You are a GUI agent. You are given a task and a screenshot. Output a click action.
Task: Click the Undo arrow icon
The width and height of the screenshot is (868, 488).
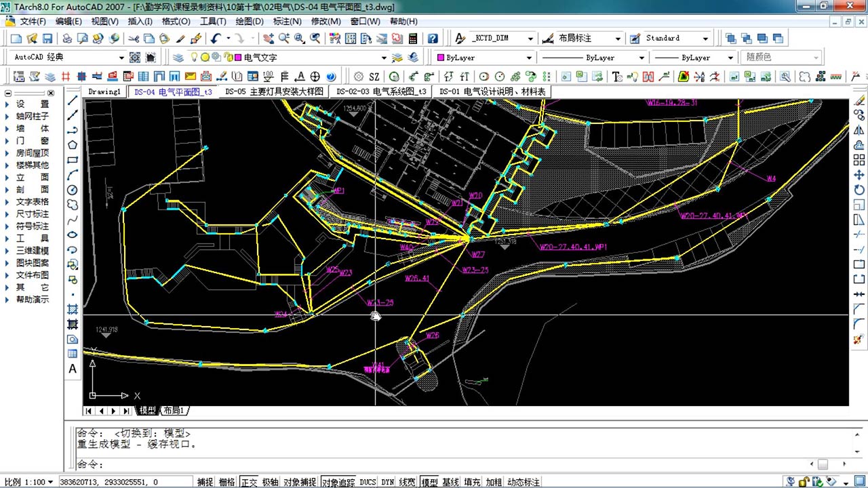point(216,39)
